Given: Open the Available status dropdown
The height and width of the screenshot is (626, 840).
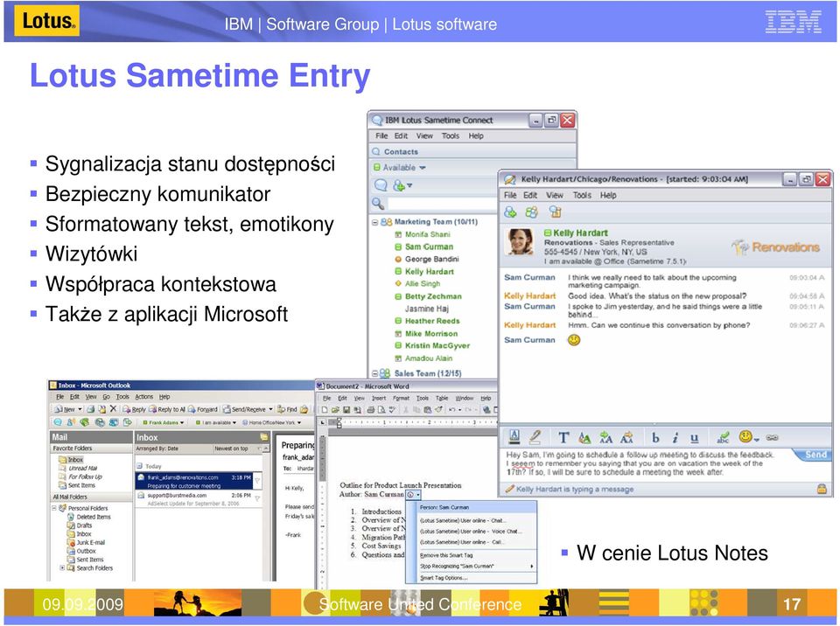Looking at the screenshot, I should tap(400, 168).
